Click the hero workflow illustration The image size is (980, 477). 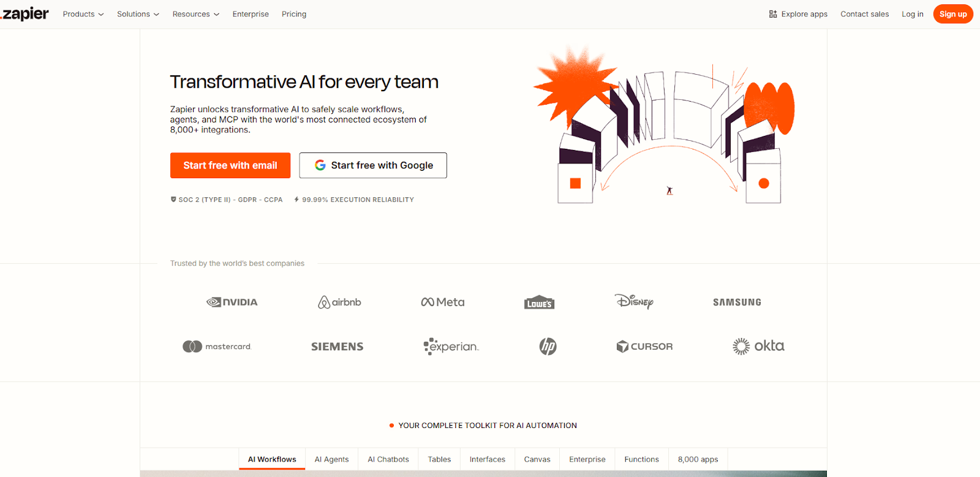pos(664,126)
